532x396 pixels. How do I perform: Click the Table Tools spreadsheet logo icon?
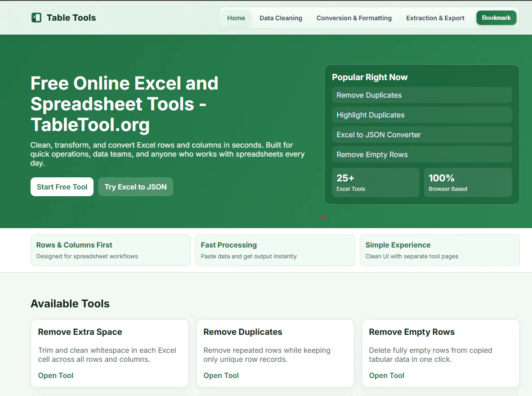click(36, 18)
